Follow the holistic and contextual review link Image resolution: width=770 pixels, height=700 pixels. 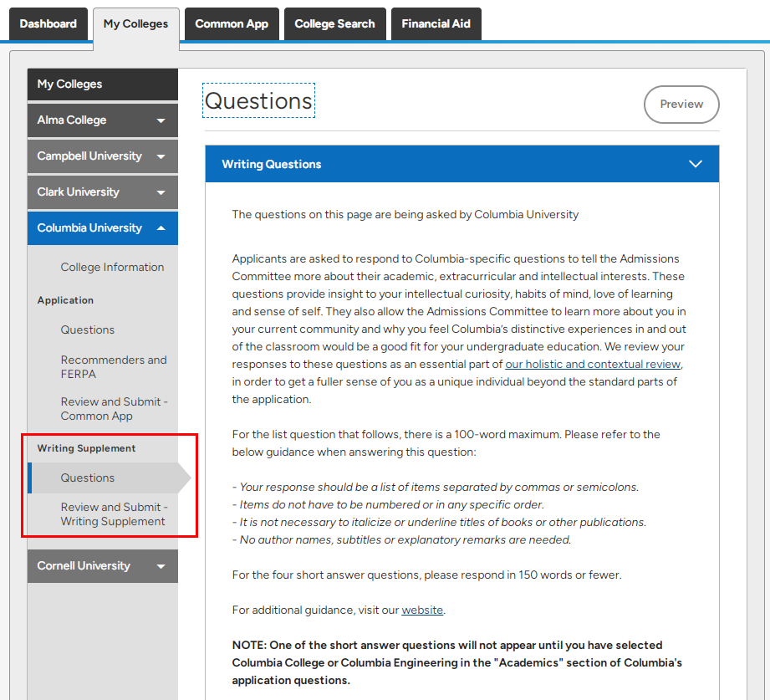593,364
